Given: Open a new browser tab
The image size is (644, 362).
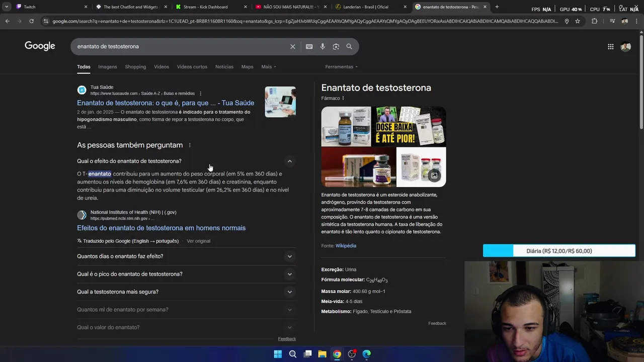Looking at the screenshot, I should point(497,7).
